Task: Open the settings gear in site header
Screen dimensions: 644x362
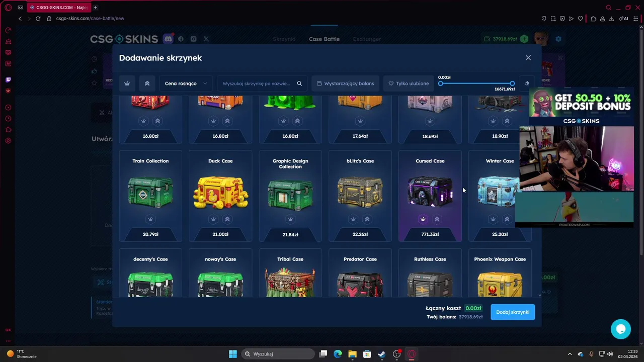Action: pos(558,39)
